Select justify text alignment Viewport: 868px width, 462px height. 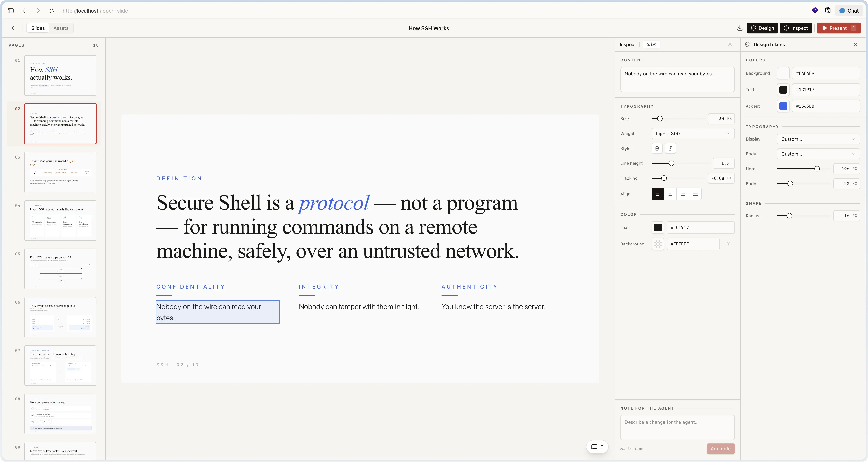click(x=695, y=194)
